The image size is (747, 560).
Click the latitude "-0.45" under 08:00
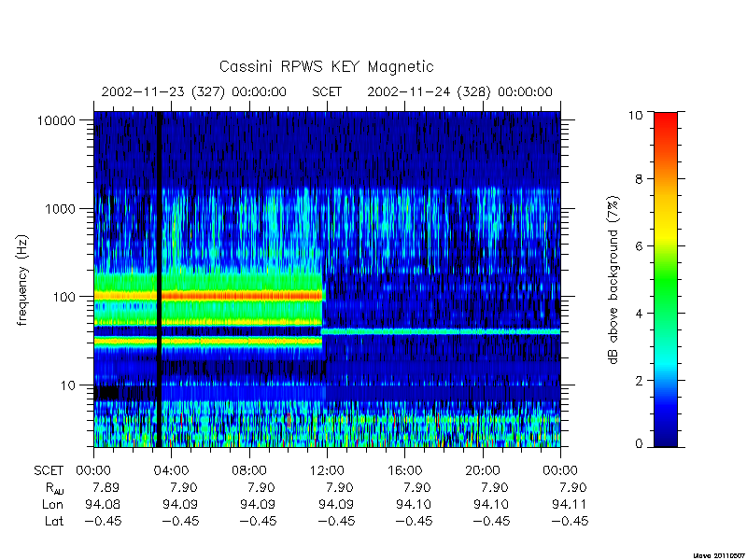coord(258,521)
